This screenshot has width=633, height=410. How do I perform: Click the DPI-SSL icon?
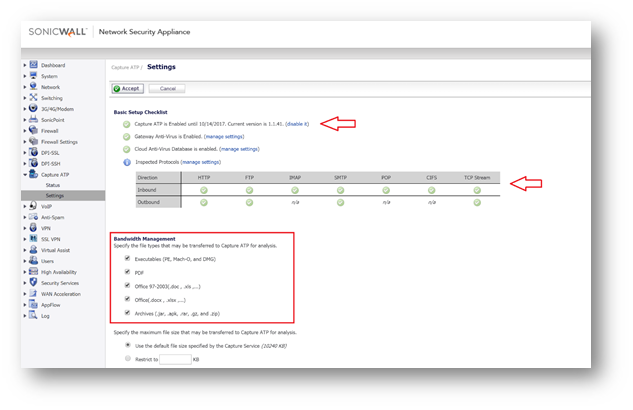click(x=34, y=152)
